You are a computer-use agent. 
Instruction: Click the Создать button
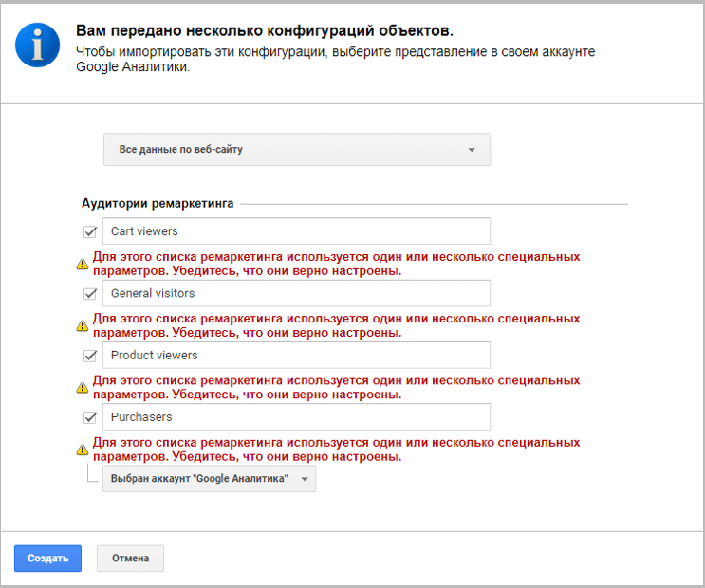coord(47,559)
